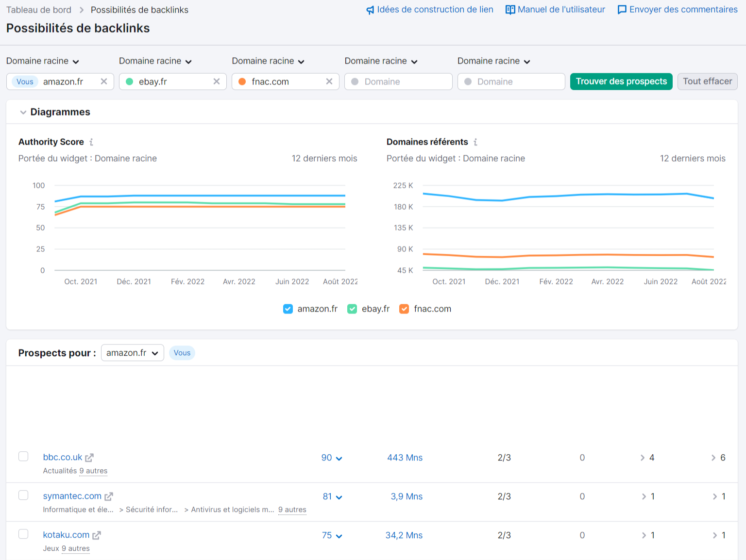Viewport: 746px width, 560px height.
Task: Click the fourth empty Domaine input field
Action: (398, 82)
